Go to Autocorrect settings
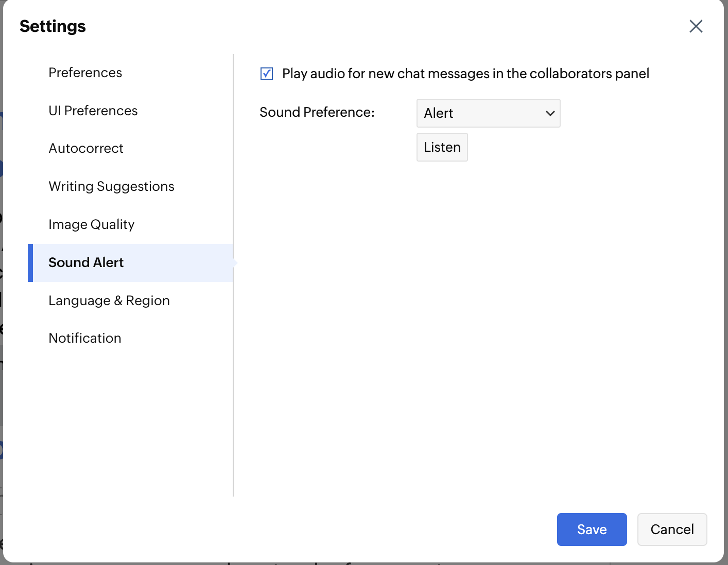The height and width of the screenshot is (565, 728). (x=86, y=148)
